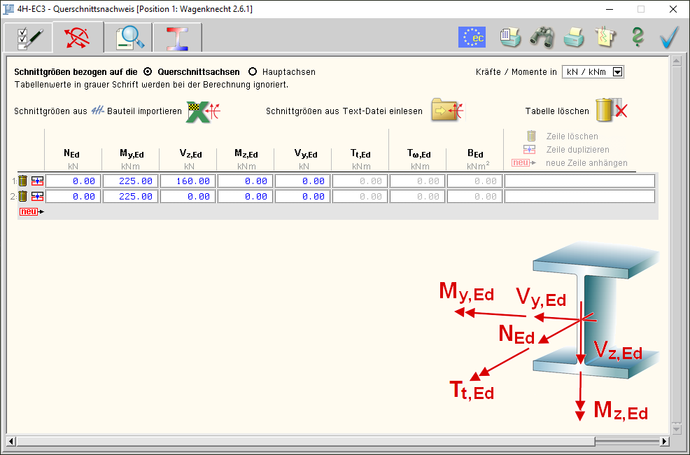Click the horizontal scrollbar at the bottom
Viewport: 690px width, 455px height.
pyautogui.click(x=344, y=440)
